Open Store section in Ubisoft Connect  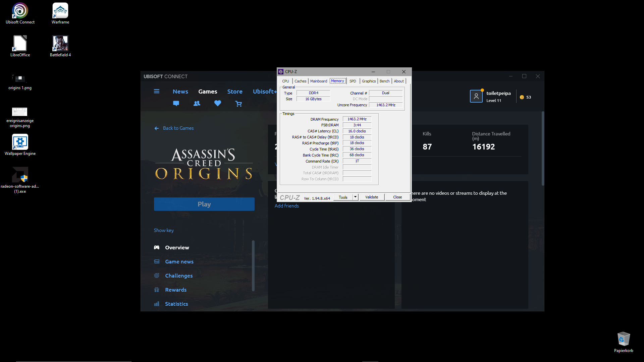(235, 92)
